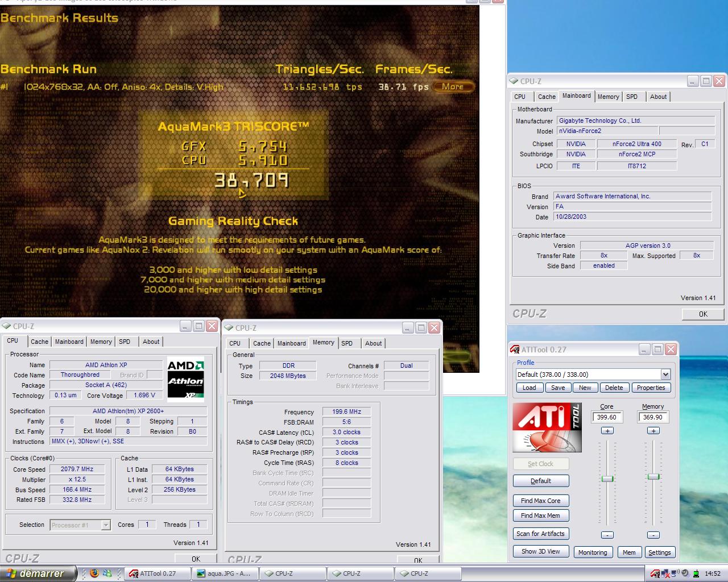
Task: Open the About tab in CPU-Z Mainboard window
Action: (659, 97)
